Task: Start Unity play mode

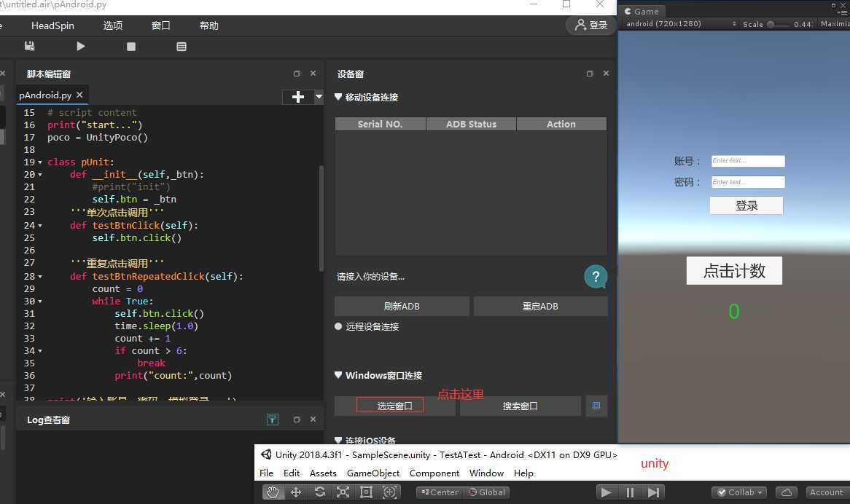Action: point(607,492)
